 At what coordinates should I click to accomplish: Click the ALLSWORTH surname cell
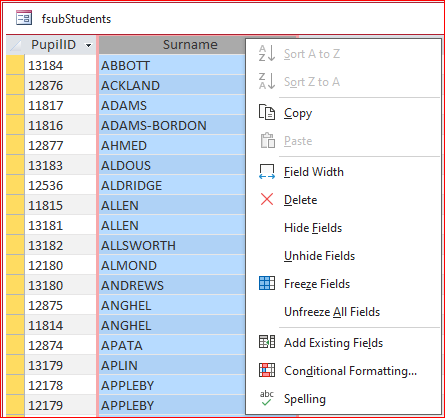pos(172,245)
